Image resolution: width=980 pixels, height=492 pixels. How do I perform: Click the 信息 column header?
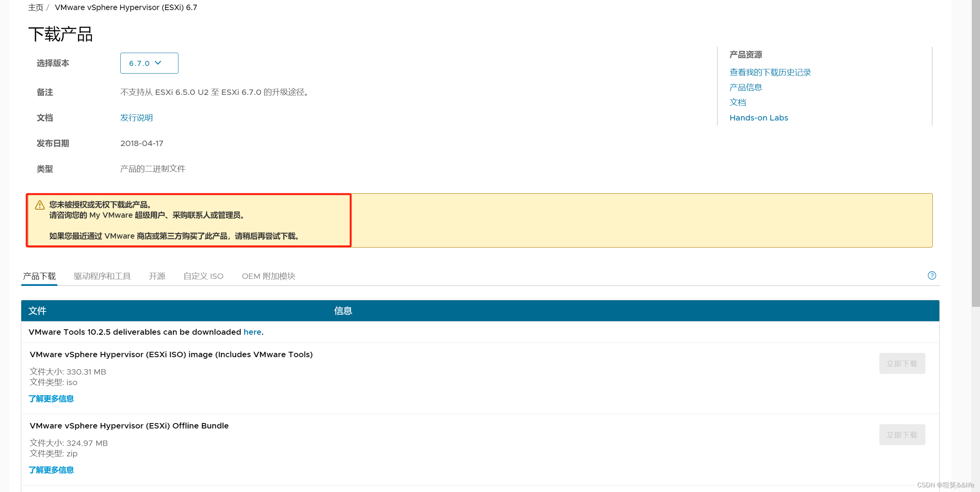pos(343,311)
